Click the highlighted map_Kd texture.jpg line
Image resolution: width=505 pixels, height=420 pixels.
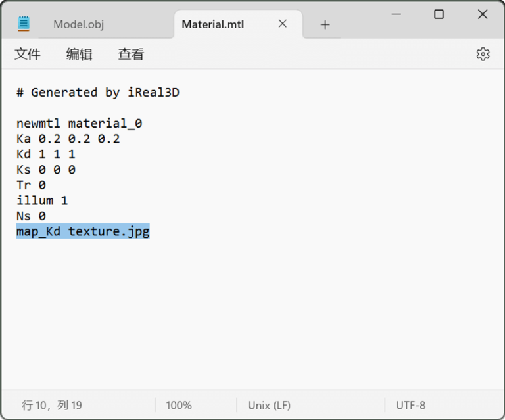pyautogui.click(x=83, y=231)
